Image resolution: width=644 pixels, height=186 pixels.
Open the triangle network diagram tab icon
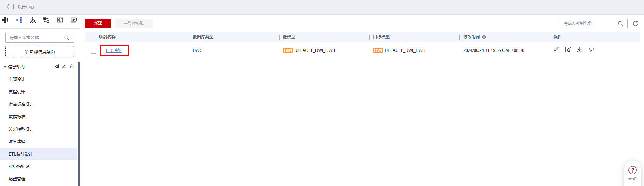33,20
